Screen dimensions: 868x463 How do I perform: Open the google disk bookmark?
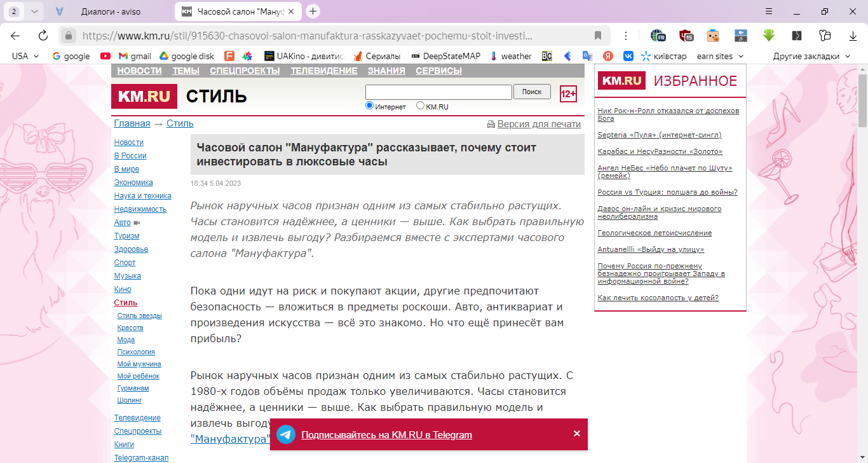[187, 56]
